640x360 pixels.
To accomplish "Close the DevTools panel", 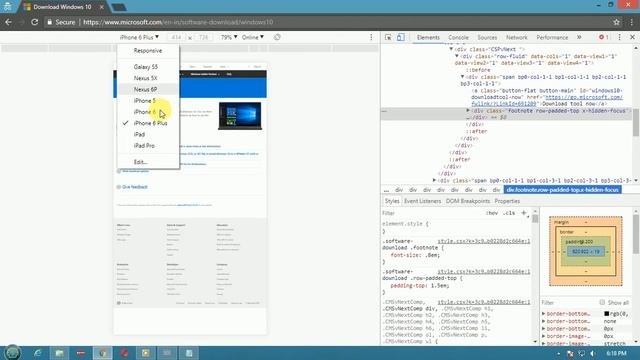I will coord(632,37).
